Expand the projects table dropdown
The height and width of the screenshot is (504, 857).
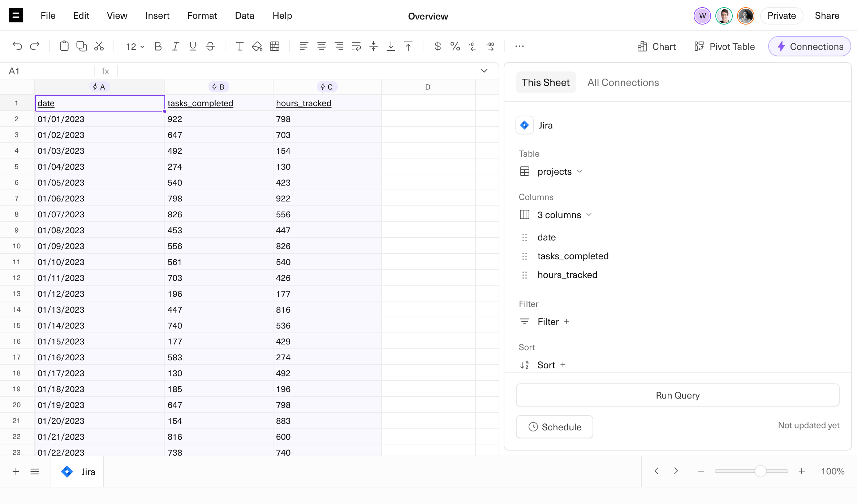[x=560, y=171]
